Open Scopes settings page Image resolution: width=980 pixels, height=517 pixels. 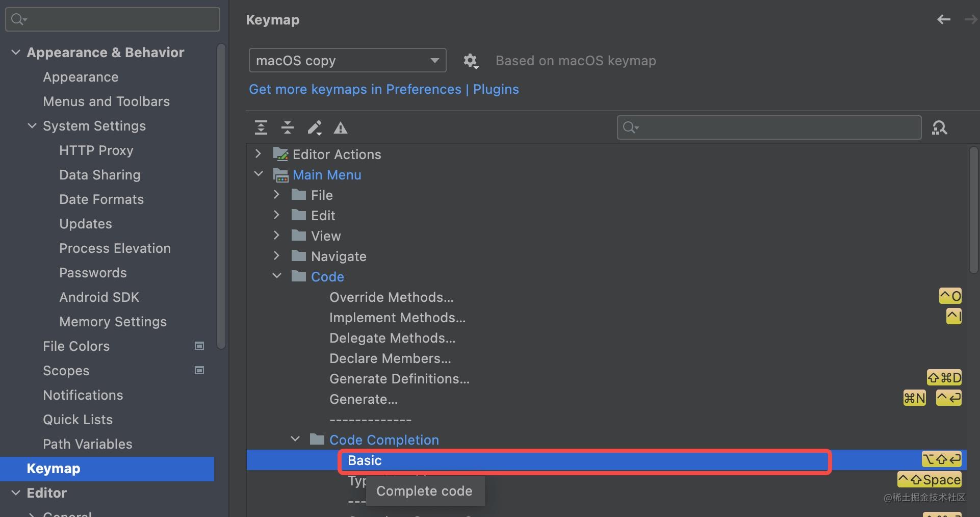66,371
